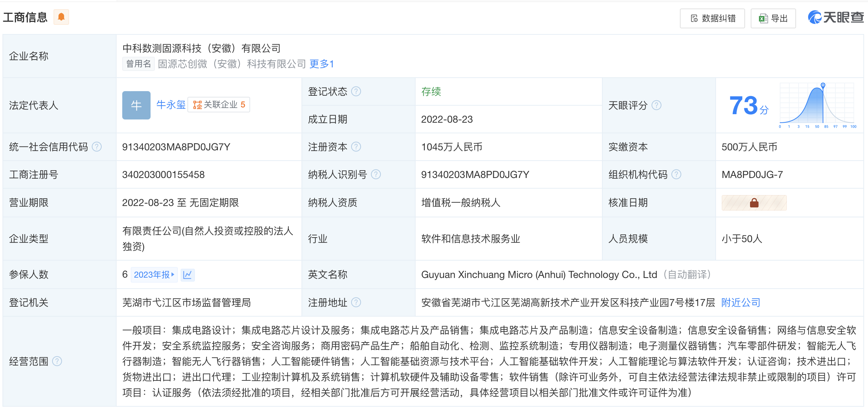Open the insured headcount trend chart icon
The image size is (868, 412).
(x=187, y=275)
